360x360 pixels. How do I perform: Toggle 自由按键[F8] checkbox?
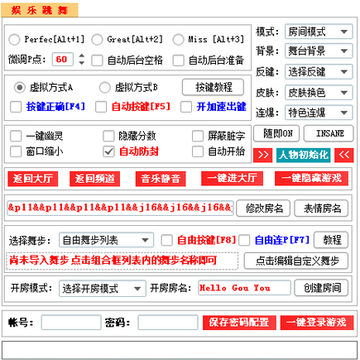click(x=167, y=240)
